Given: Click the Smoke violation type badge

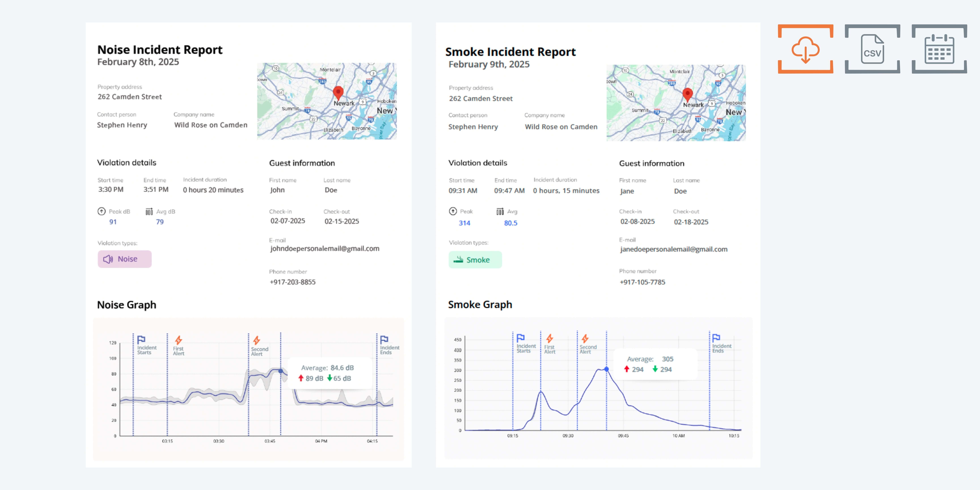Looking at the screenshot, I should (475, 260).
